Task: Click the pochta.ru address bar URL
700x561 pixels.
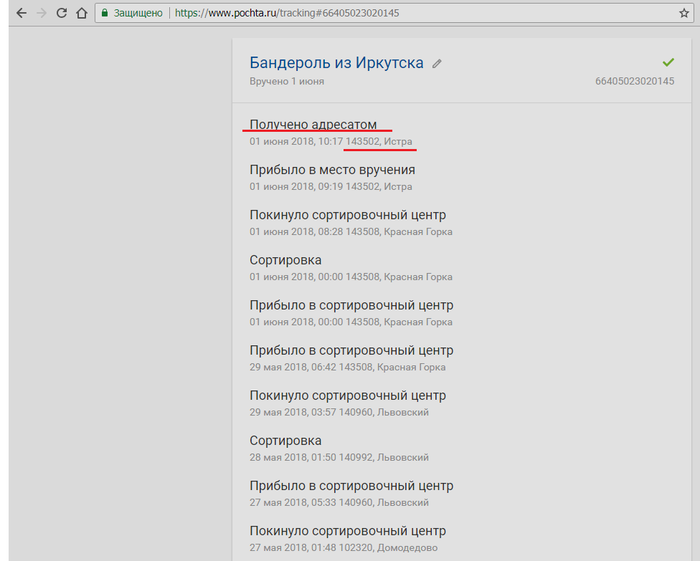Action: point(287,13)
